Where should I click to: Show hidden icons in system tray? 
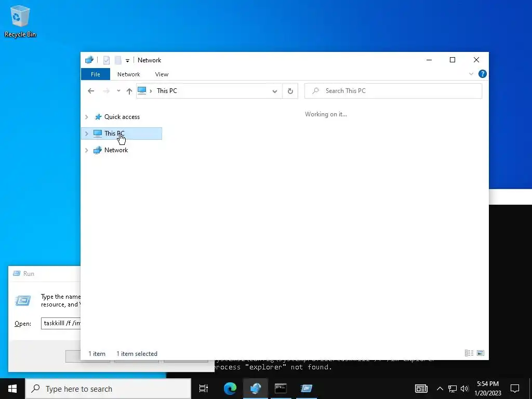[x=440, y=389]
